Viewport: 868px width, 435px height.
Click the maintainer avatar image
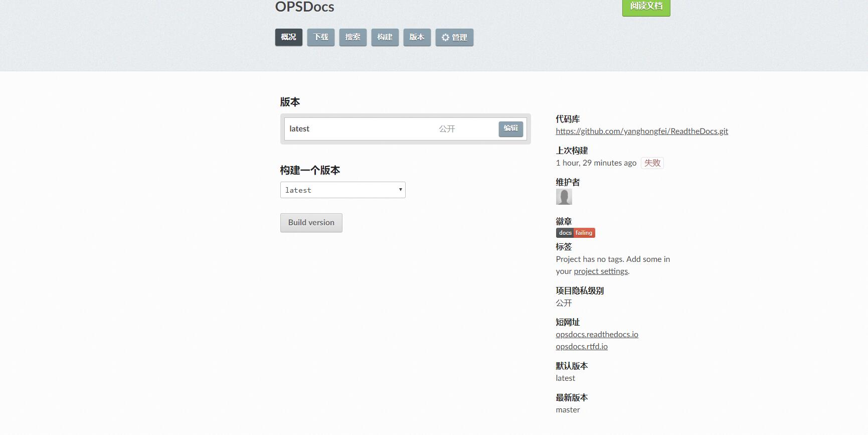[564, 197]
